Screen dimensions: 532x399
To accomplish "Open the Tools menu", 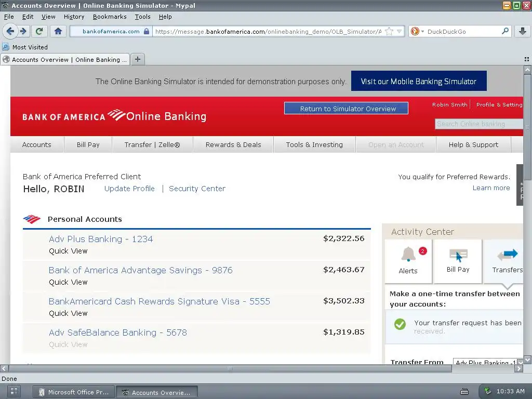I will (x=142, y=17).
